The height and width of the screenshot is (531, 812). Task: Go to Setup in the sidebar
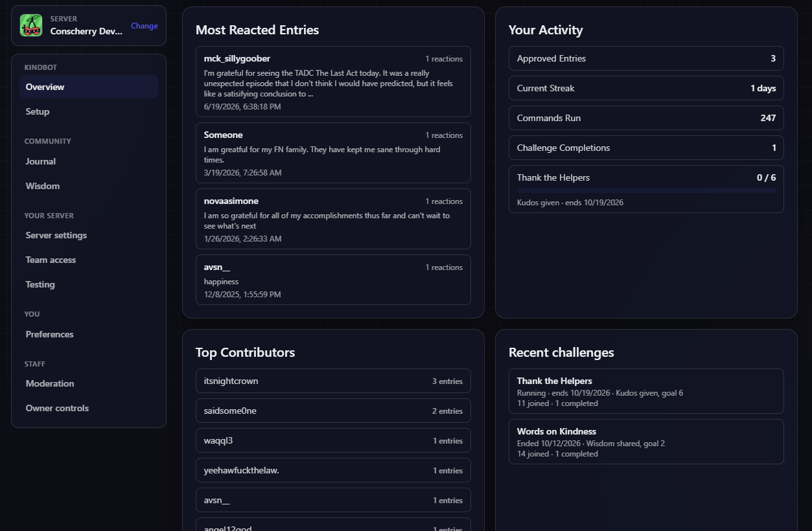pyautogui.click(x=89, y=111)
